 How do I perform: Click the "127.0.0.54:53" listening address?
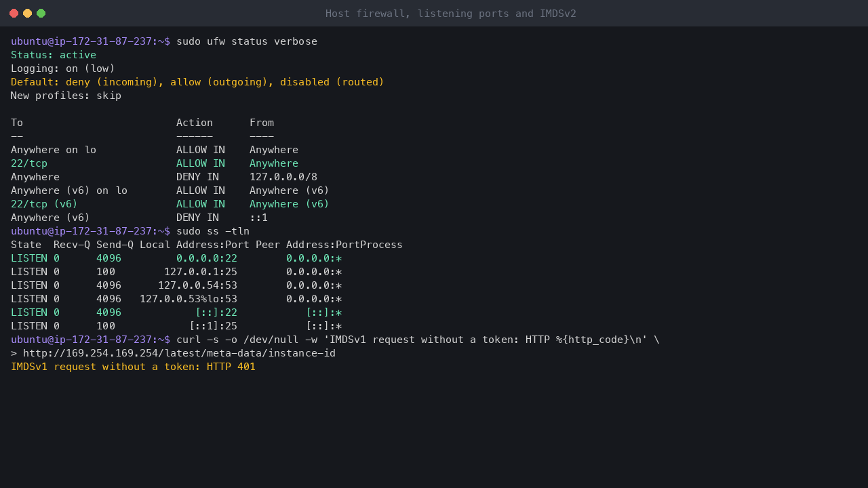point(197,285)
